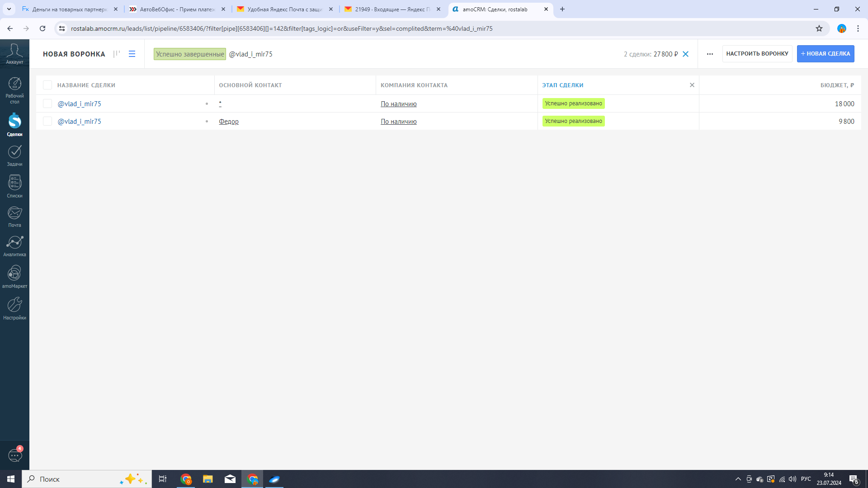Check the Федор deal checkbox

[x=47, y=121]
